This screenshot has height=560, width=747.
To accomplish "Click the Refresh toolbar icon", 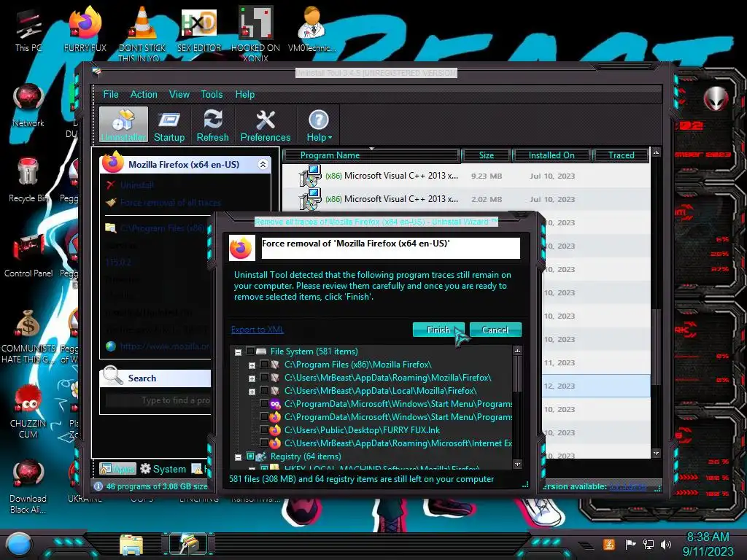I will [212, 125].
